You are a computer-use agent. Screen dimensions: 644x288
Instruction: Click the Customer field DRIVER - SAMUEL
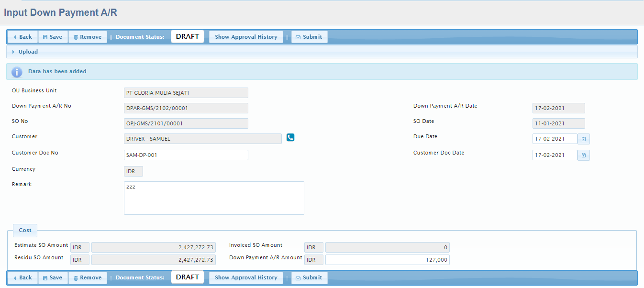[x=203, y=139]
